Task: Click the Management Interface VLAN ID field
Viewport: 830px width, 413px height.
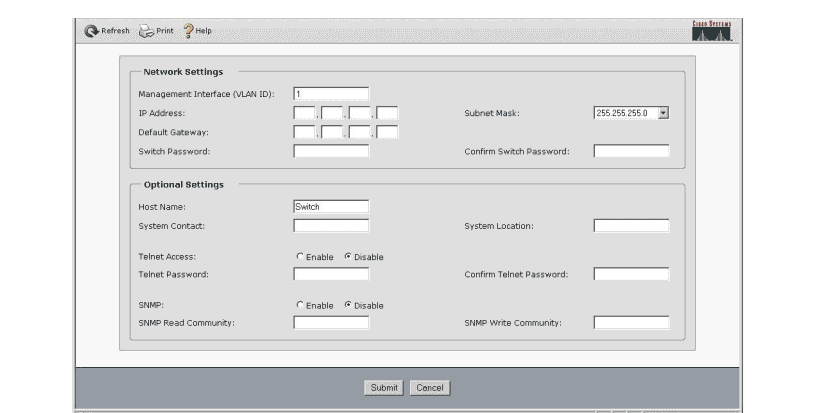Action: [331, 94]
